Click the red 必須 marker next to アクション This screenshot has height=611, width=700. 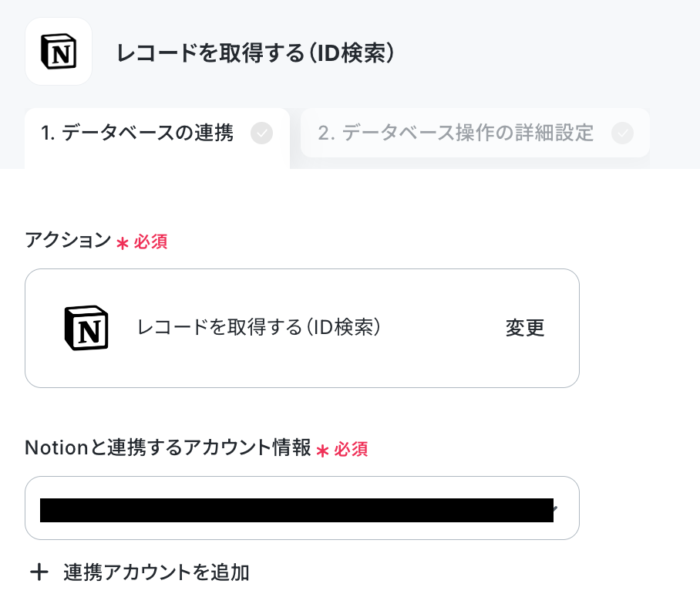(x=150, y=242)
